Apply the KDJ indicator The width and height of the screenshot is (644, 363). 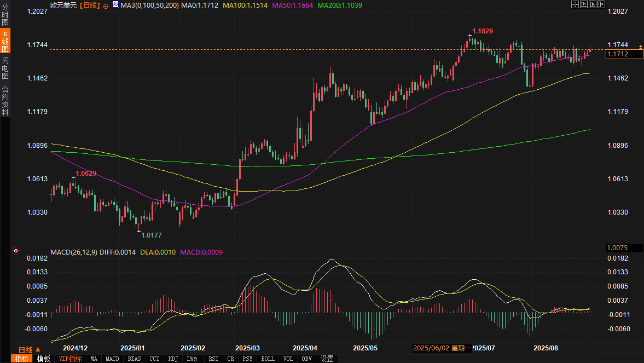coord(173,359)
